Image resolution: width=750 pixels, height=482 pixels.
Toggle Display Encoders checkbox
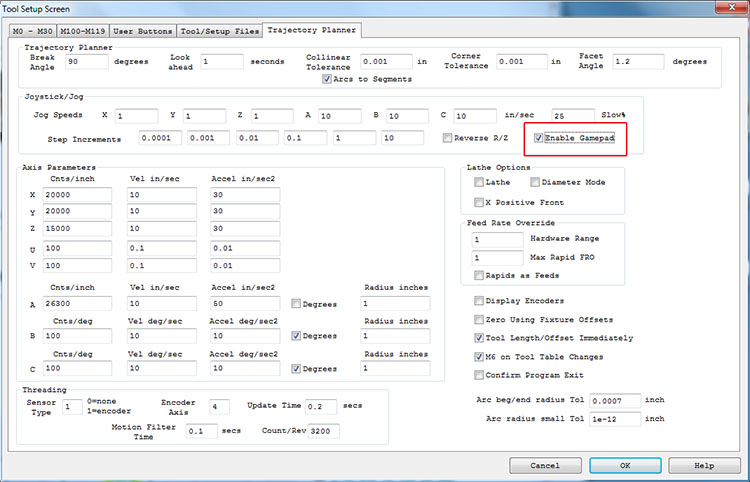[x=478, y=300]
